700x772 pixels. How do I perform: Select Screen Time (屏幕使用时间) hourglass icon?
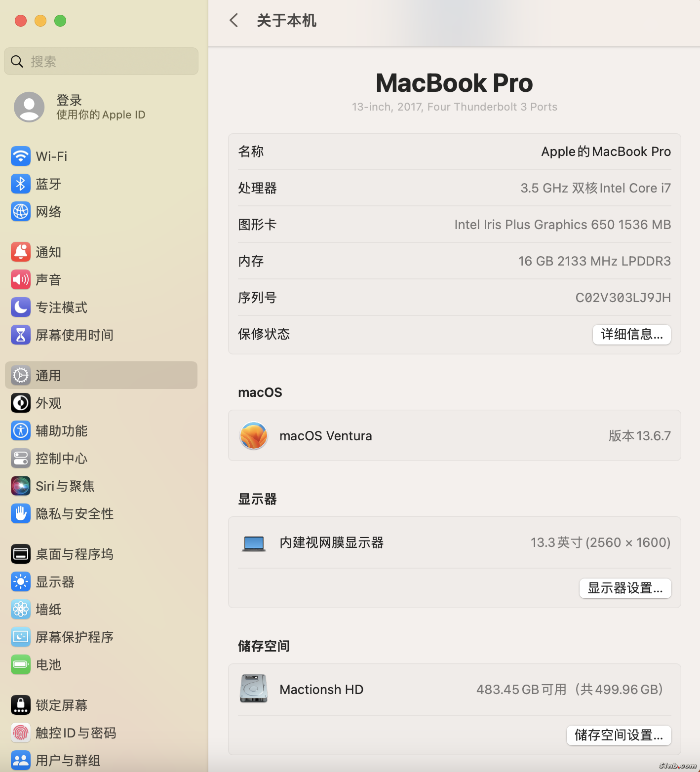pyautogui.click(x=21, y=335)
